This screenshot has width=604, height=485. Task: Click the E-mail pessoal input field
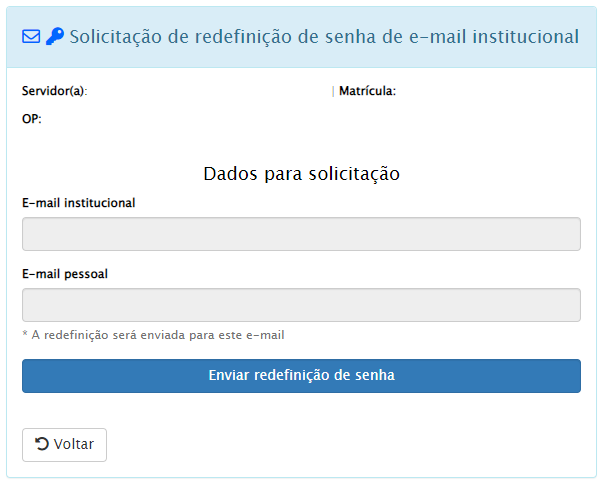(301, 305)
